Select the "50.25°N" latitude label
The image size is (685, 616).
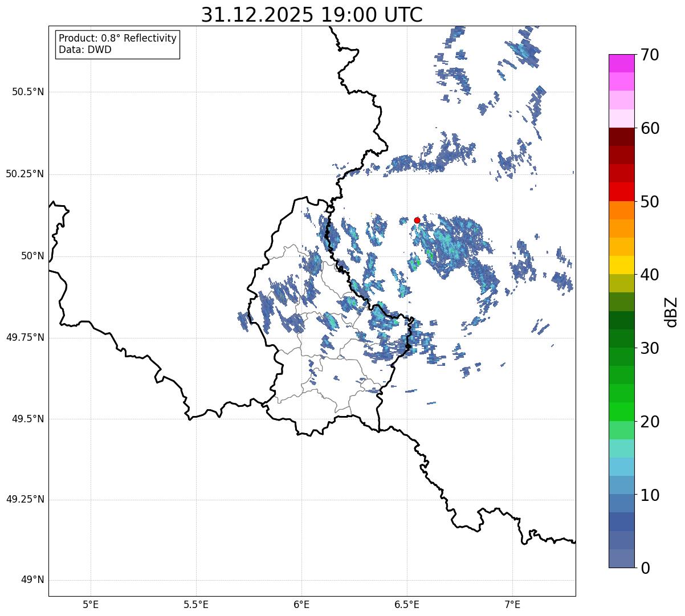(x=25, y=174)
